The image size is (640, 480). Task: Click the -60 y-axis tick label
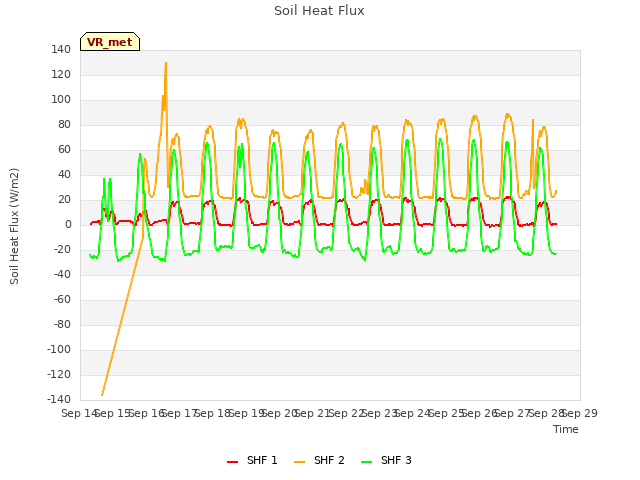62,300
